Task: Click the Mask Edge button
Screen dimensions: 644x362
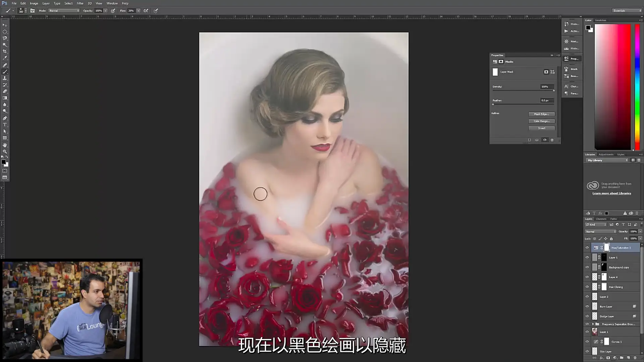Action: pos(542,114)
